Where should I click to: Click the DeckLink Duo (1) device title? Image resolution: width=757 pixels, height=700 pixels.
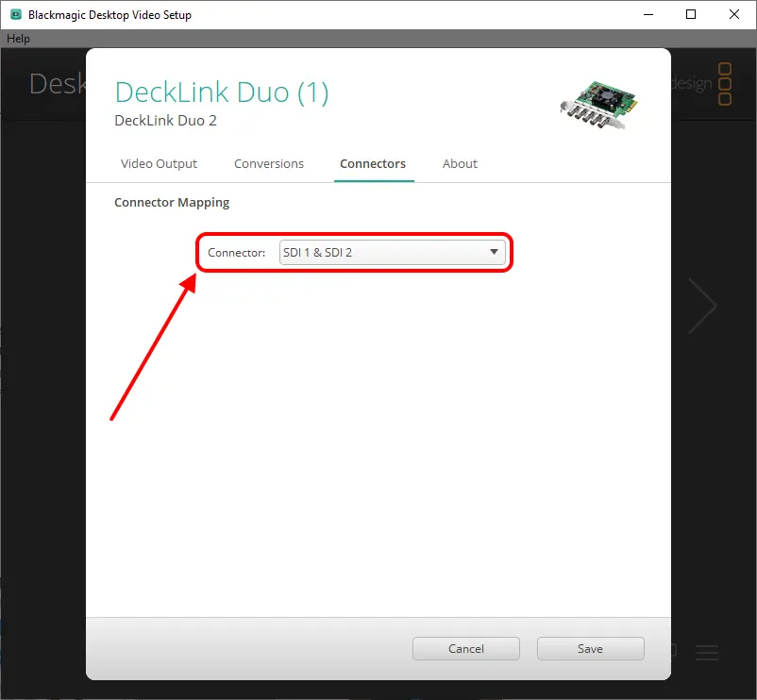[222, 92]
